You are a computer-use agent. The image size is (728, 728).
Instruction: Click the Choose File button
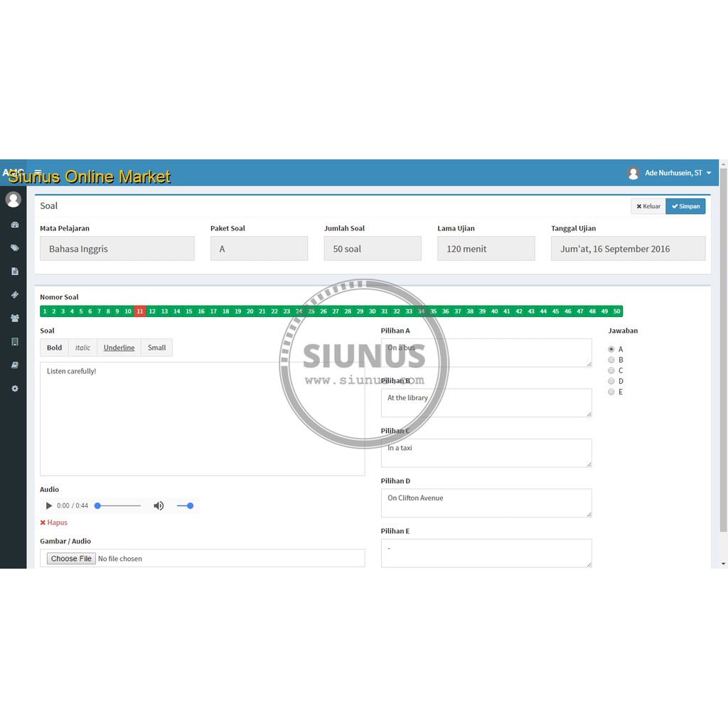coord(71,559)
